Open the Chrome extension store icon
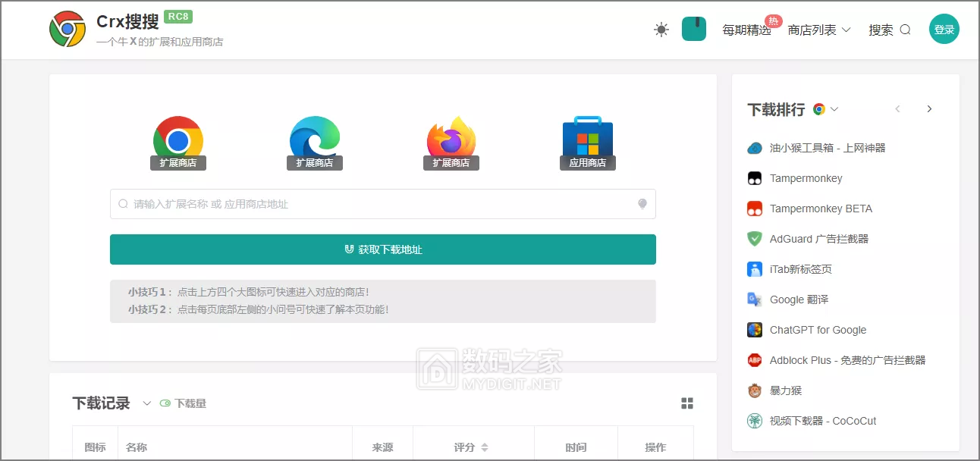Image resolution: width=980 pixels, height=461 pixels. pyautogui.click(x=178, y=141)
